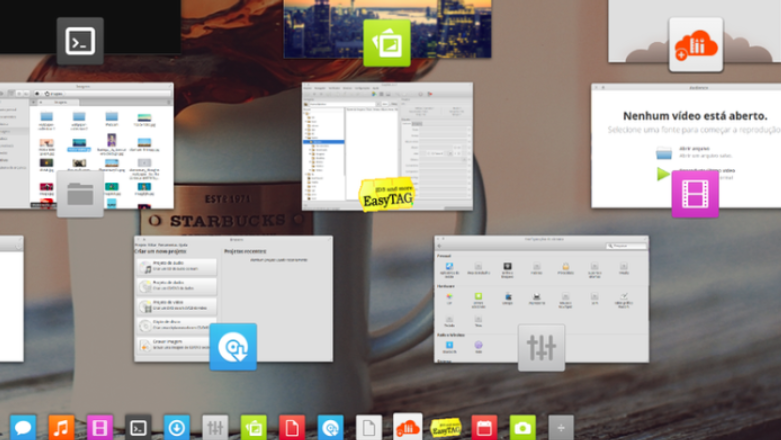Click the Brasero disc burner dock icon
Screen dimensions: 781x440
click(331, 428)
